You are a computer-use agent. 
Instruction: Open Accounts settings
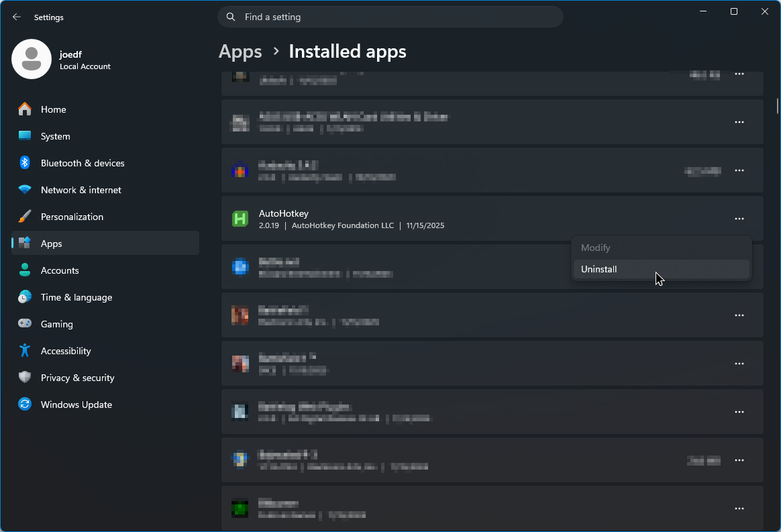(x=105, y=270)
